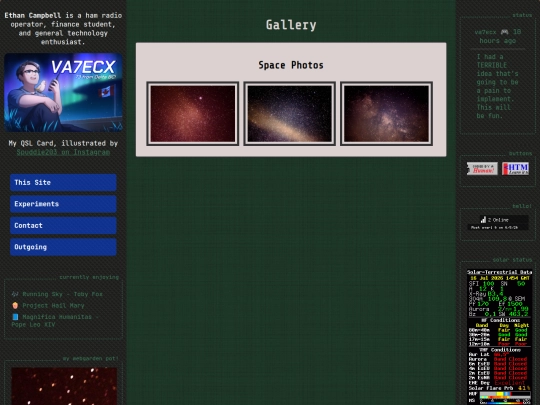Click the music note icon beside Running Sky

(15, 294)
